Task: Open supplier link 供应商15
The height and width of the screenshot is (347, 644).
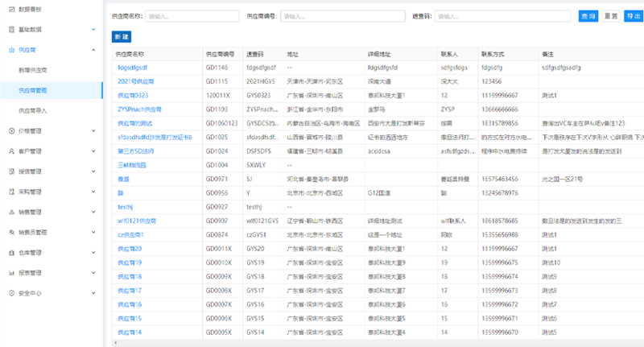Action: (130, 319)
